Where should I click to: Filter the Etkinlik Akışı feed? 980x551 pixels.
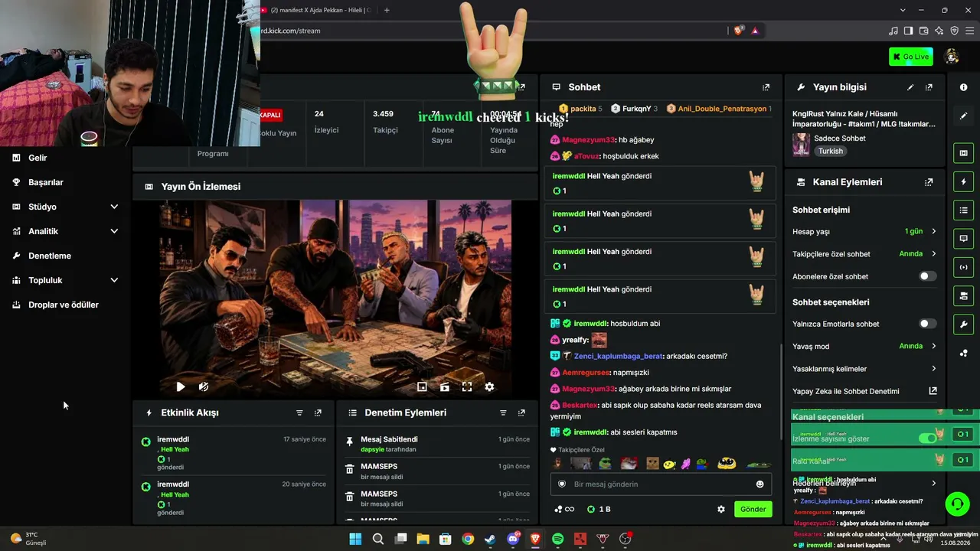(299, 412)
